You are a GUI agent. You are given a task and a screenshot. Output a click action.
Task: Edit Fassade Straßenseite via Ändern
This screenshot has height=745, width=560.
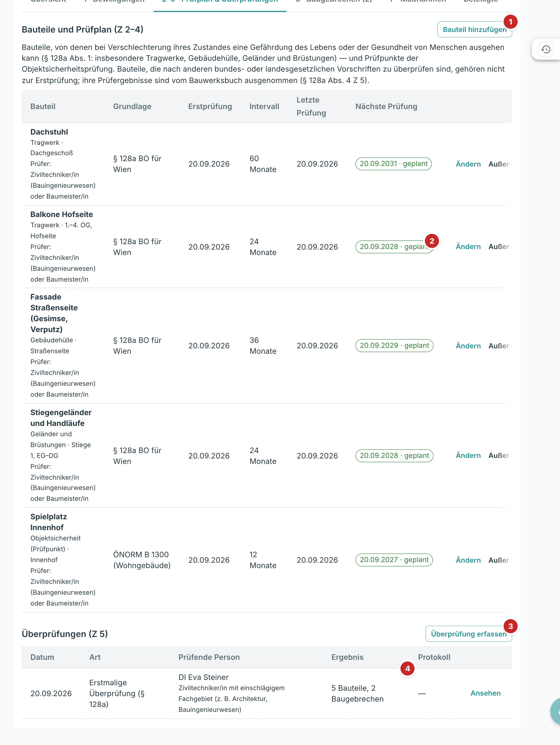point(468,346)
